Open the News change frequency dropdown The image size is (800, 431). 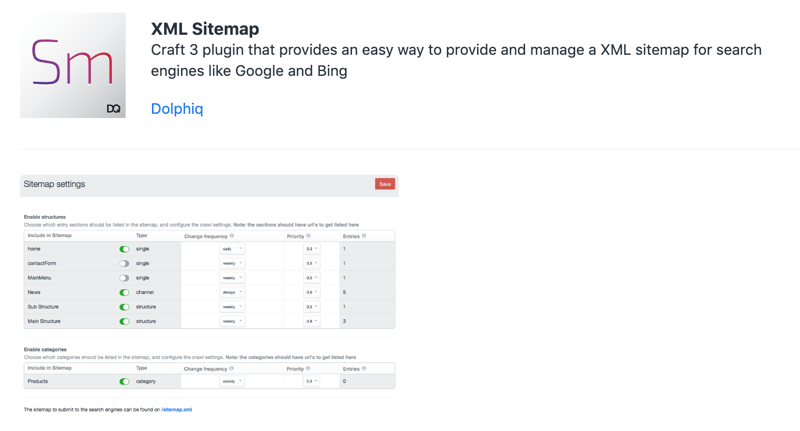pyautogui.click(x=232, y=293)
